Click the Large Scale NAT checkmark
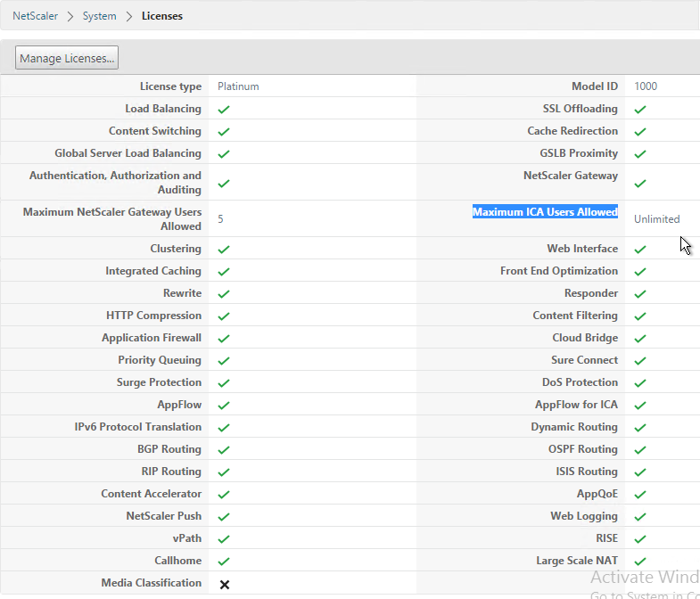The width and height of the screenshot is (700, 599). 640,562
